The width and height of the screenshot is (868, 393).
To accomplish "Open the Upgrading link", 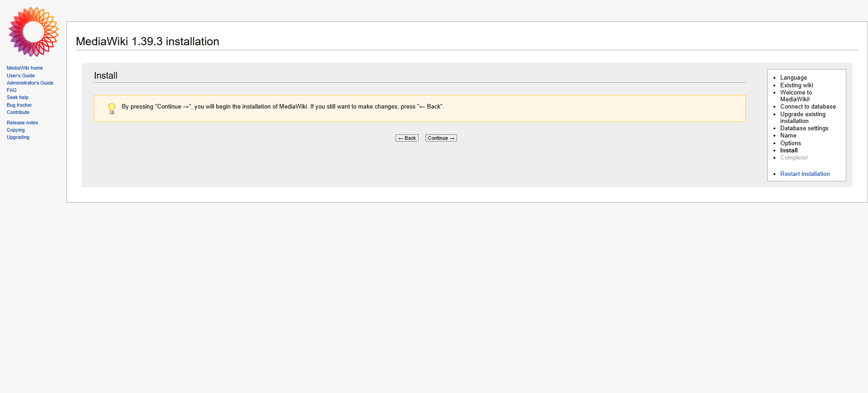I will click(x=18, y=137).
